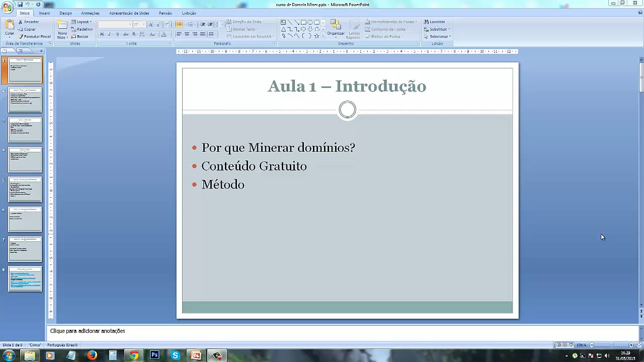The image size is (644, 362).
Task: Select the rectangle shape in shapes gallery
Action: point(303,22)
